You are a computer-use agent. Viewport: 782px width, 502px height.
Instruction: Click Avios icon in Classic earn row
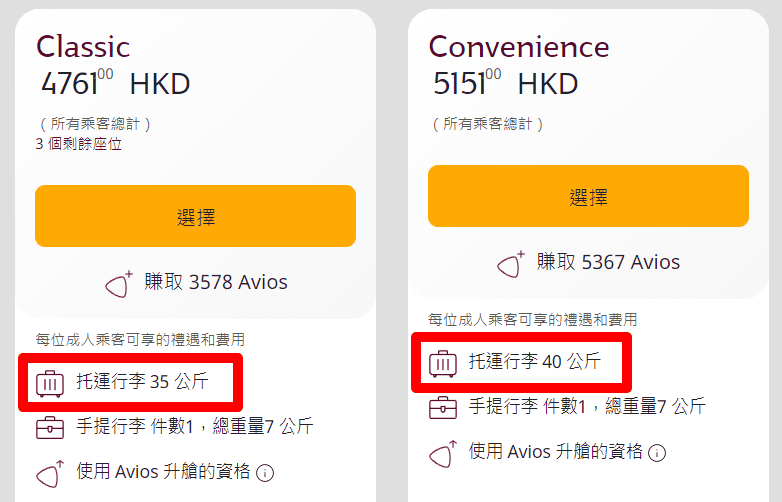coord(120,283)
